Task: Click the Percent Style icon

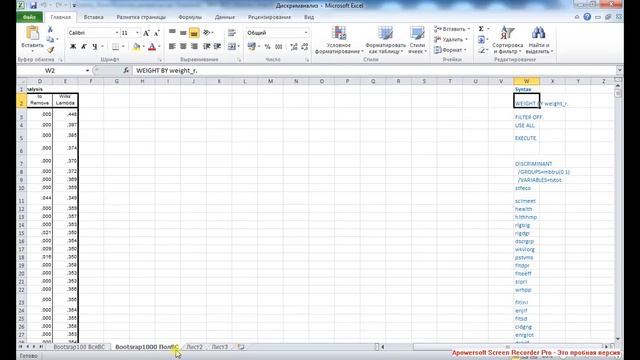Action: tap(267, 47)
